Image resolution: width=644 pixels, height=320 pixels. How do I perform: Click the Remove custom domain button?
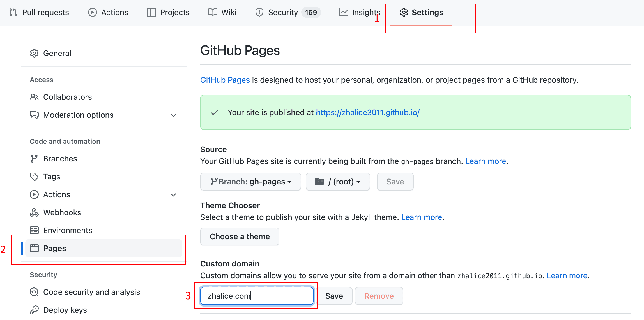[x=379, y=296]
